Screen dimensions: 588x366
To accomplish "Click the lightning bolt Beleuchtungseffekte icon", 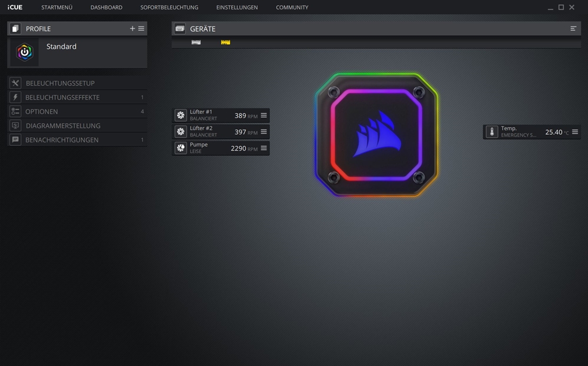I will pyautogui.click(x=15, y=97).
